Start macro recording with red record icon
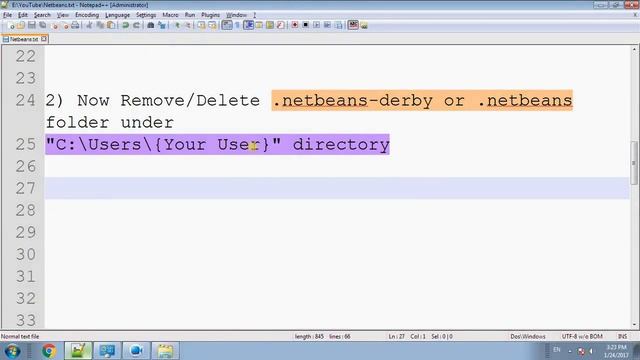Image resolution: width=640 pixels, height=360 pixels. point(294,25)
